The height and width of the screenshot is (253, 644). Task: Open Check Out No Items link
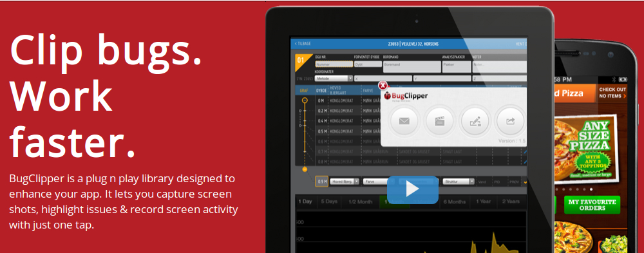[612, 93]
